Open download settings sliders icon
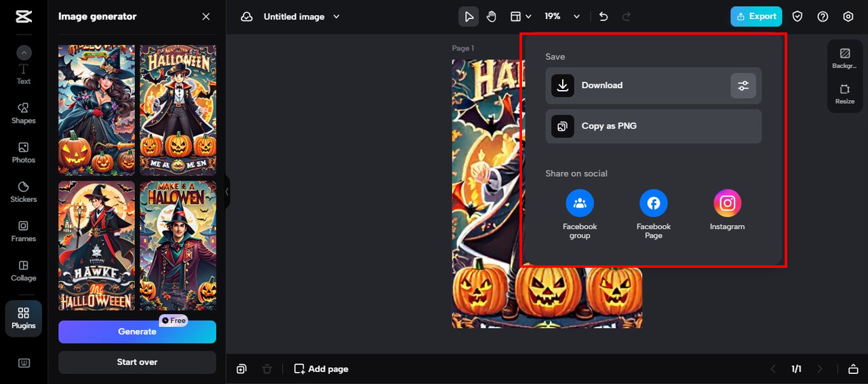Viewport: 868px width, 384px height. click(x=743, y=85)
